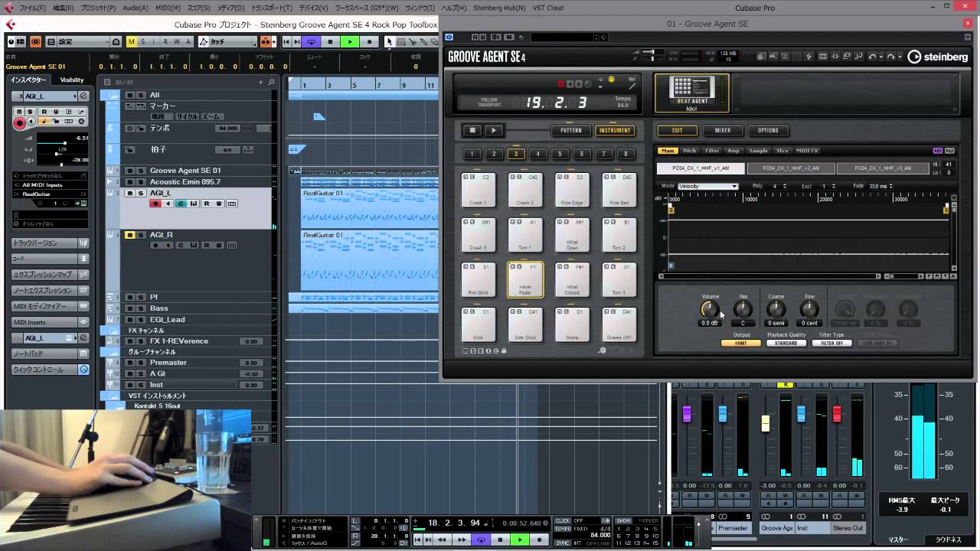Open the MIDI(M) menu
980x551 pixels.
point(168,8)
